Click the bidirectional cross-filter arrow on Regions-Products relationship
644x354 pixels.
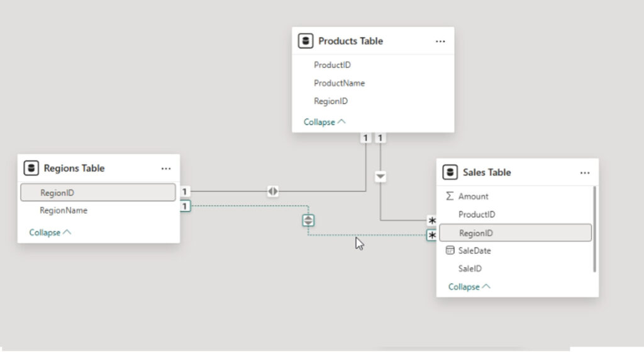tap(272, 192)
